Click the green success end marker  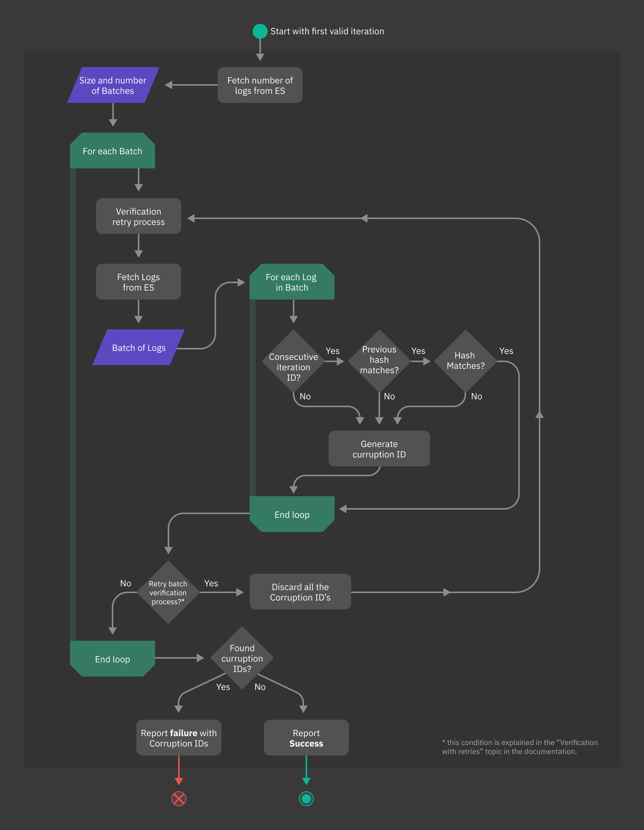pyautogui.click(x=306, y=799)
